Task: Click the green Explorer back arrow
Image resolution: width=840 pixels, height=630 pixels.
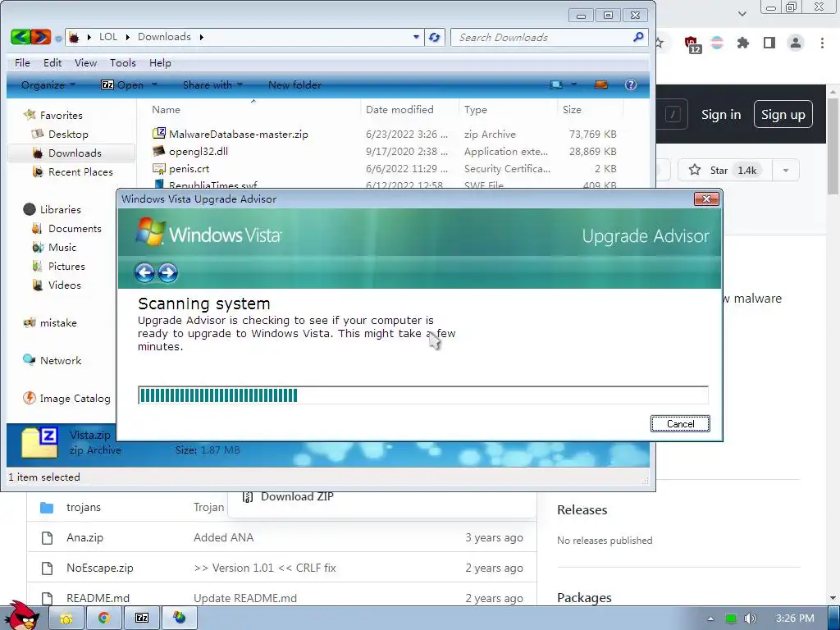Action: [x=20, y=37]
